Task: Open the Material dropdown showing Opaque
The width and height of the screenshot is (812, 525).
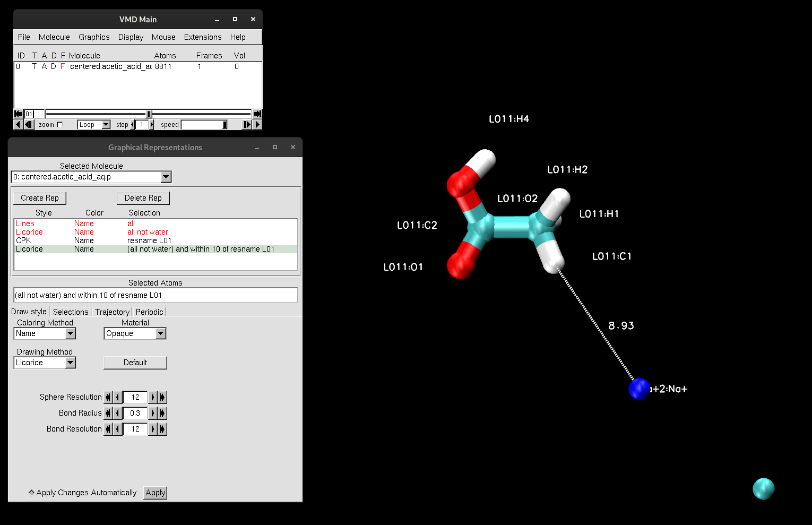Action: (160, 333)
